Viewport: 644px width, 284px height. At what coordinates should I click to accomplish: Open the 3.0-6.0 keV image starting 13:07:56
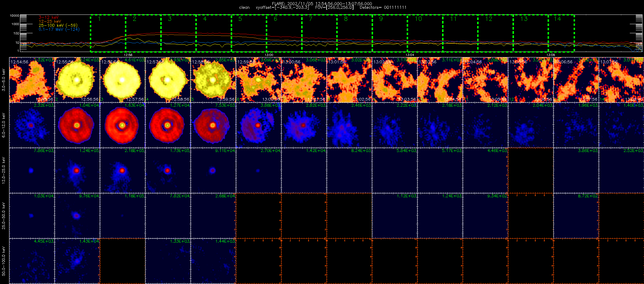click(621, 80)
